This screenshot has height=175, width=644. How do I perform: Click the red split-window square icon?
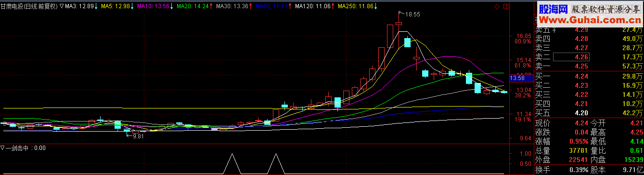coord(505,6)
